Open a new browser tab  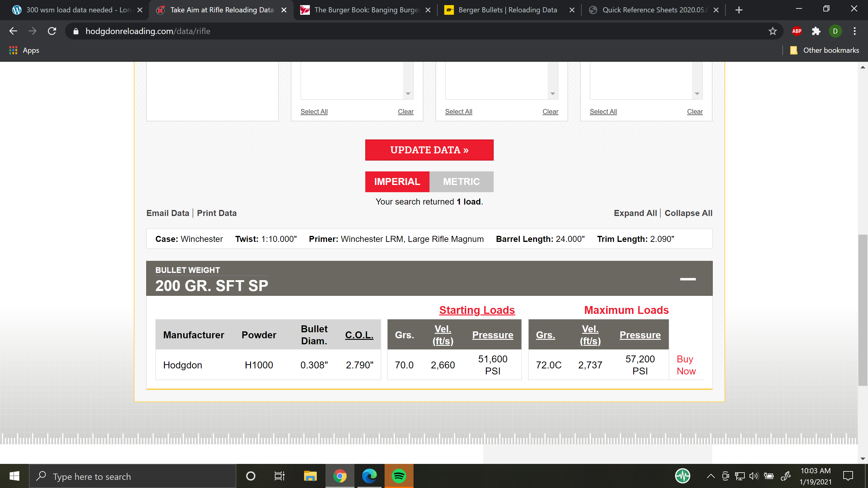[739, 10]
